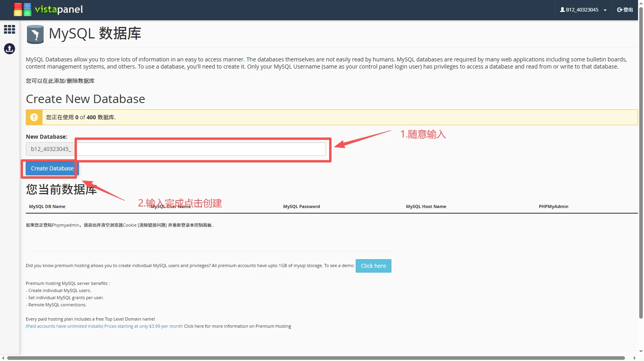The image size is (644, 361).
Task: Expand the B12_40323045 user dropdown
Action: [583, 10]
